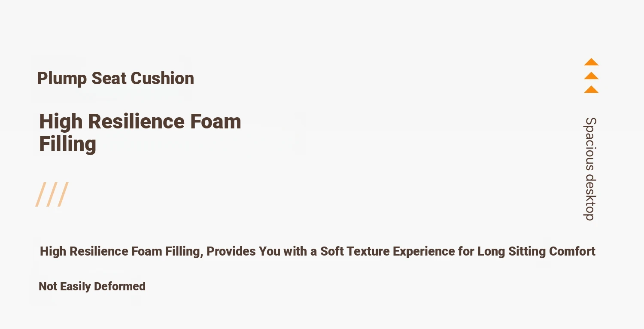Click "Filling" on the large heading's second line
The width and height of the screenshot is (644, 329).
67,144
